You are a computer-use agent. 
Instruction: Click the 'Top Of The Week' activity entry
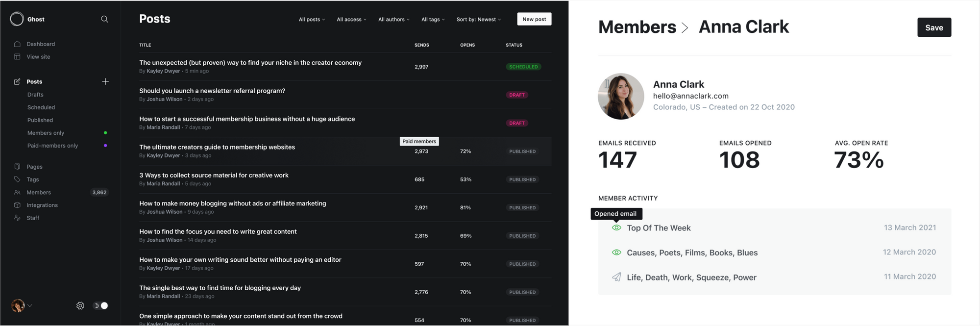click(x=659, y=228)
